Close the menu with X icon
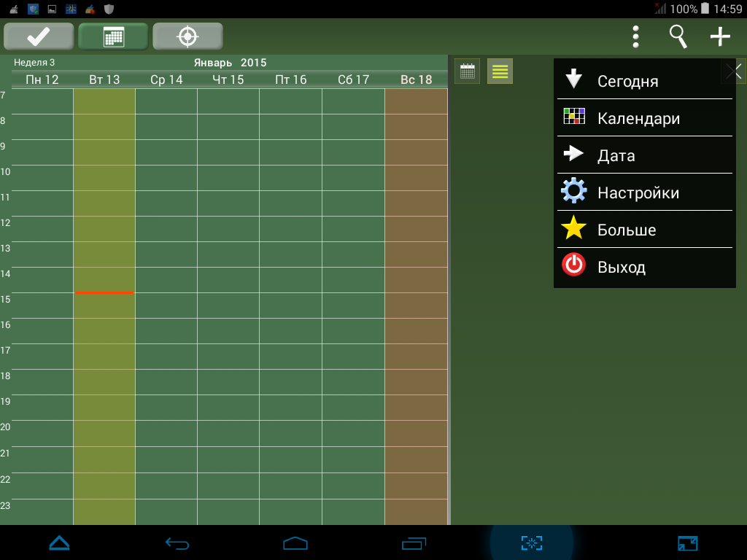Viewport: 747px width, 560px height. tap(734, 71)
